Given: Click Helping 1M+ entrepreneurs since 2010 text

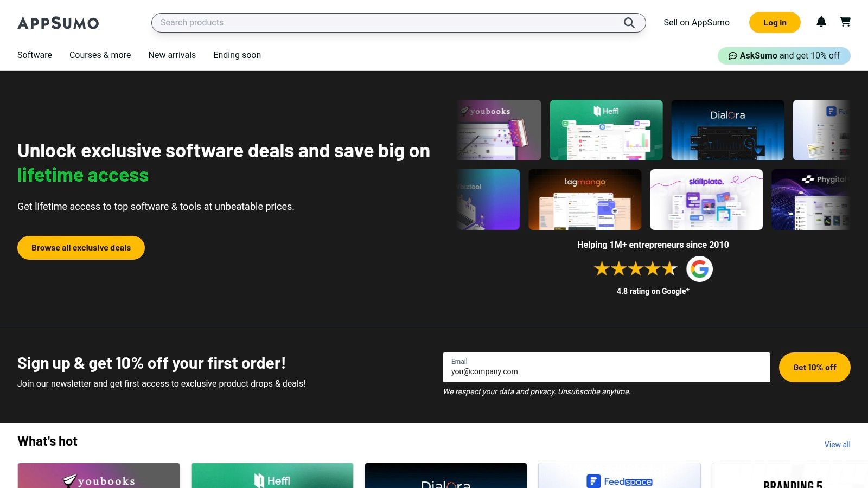Looking at the screenshot, I should coord(653,245).
